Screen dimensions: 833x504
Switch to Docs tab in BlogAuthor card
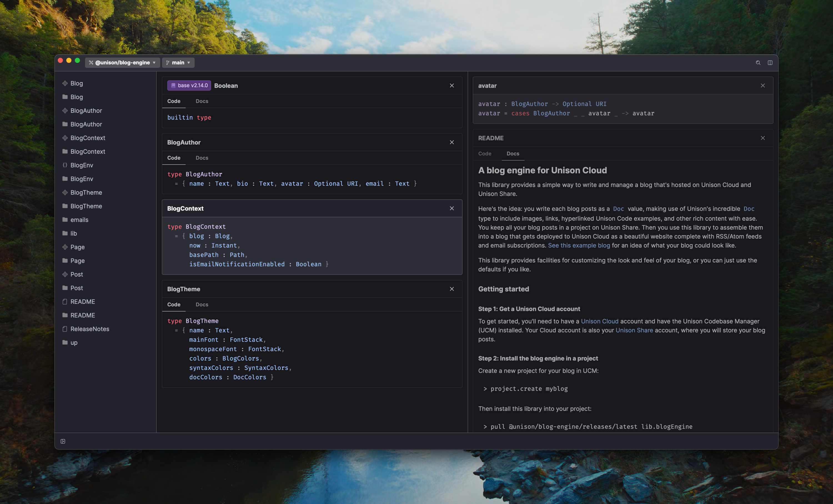click(x=202, y=158)
